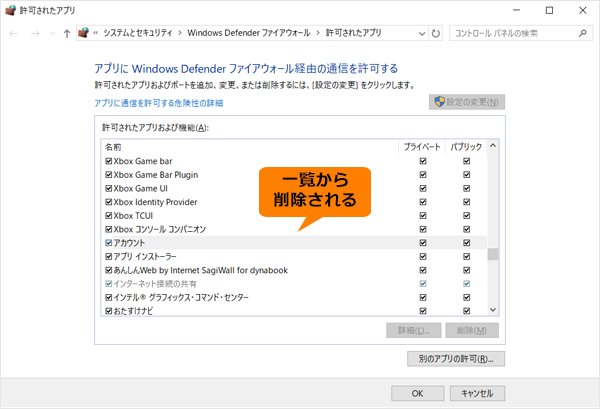Screen dimensions: 600x409
Task: Select Windows Defender ファイアウォール breadcrumb
Action: coord(249,33)
